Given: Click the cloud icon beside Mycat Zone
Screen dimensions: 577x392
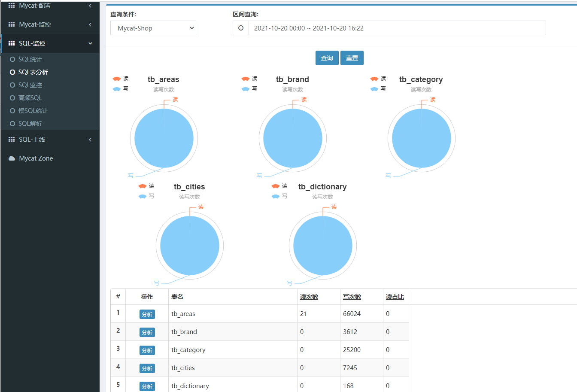Looking at the screenshot, I should 12,158.
